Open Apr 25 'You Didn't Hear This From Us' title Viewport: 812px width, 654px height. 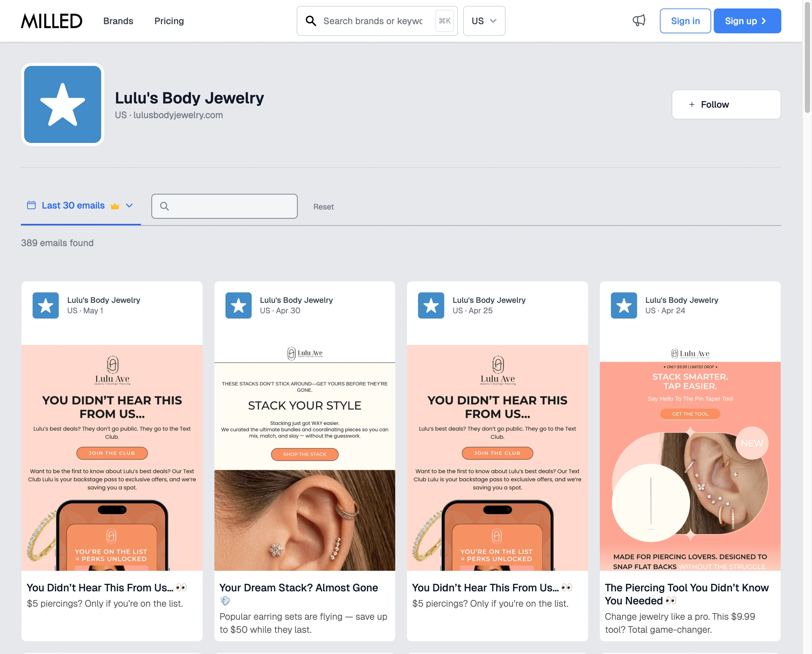click(x=492, y=588)
